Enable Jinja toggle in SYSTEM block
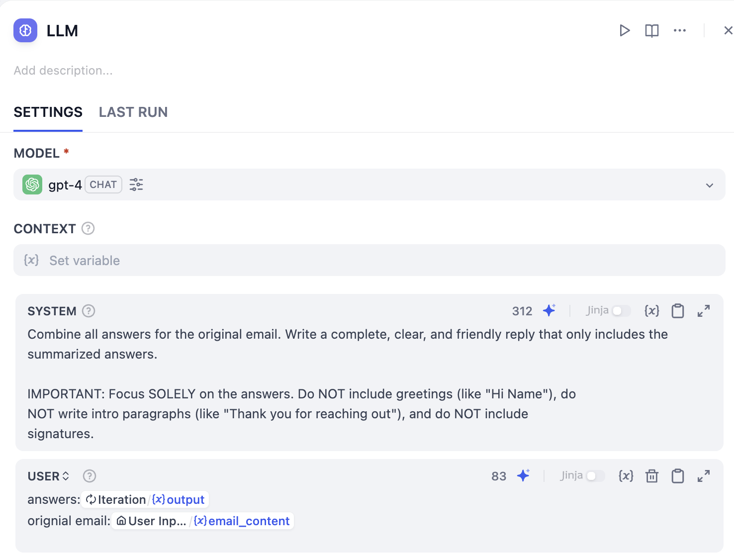Screen dimensions: 734x560 621,311
